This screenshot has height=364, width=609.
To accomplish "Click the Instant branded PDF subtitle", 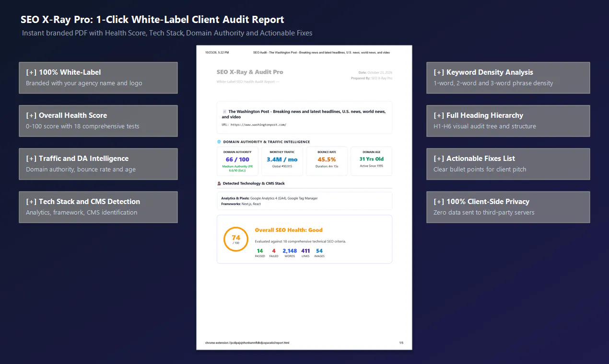I will coord(167,33).
